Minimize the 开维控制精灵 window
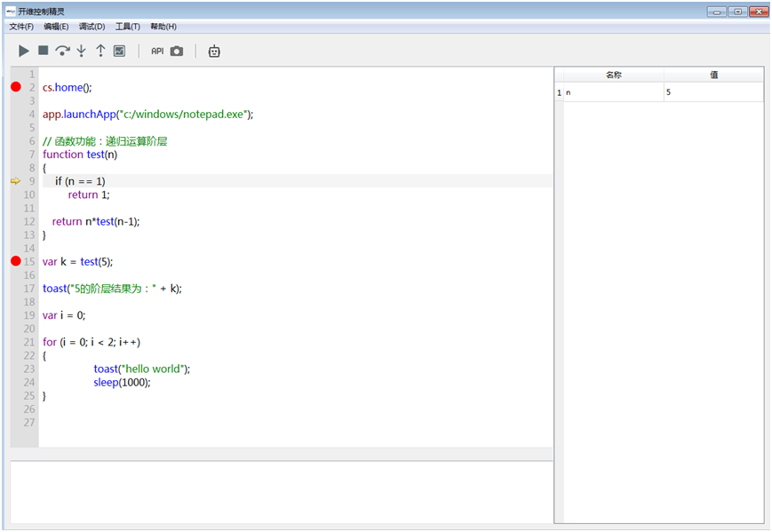This screenshot has width=772, height=532. coord(716,12)
